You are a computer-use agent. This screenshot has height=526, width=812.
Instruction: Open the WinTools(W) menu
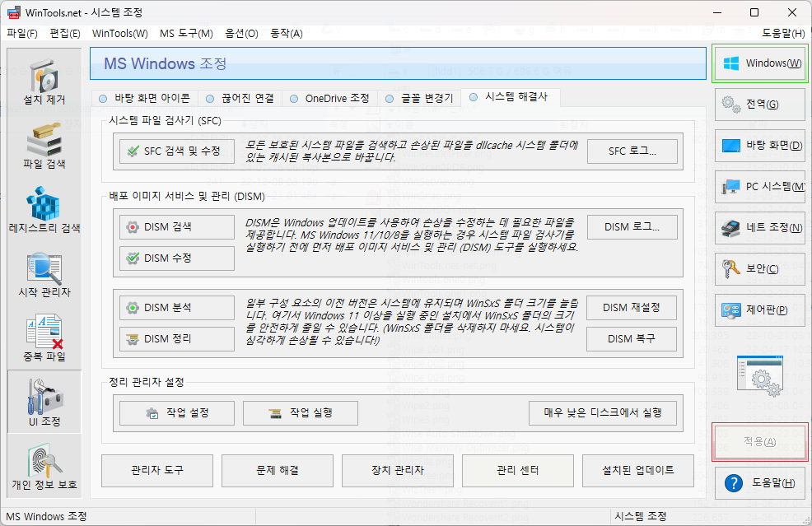coord(119,34)
